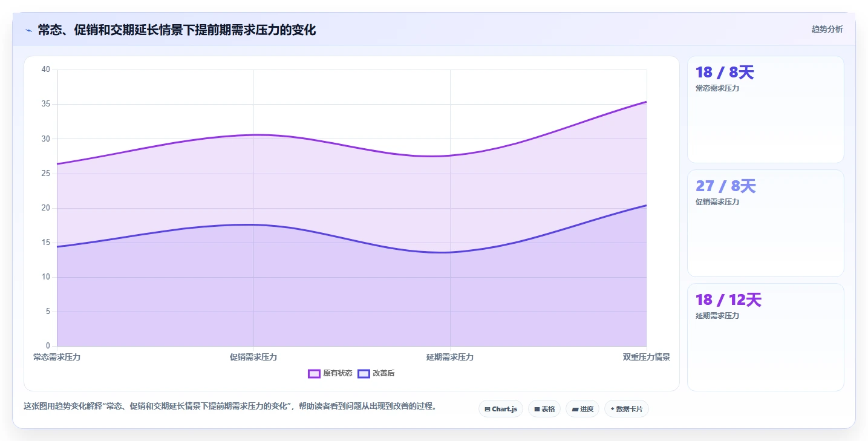Click the y-axis value 20
The image size is (868, 441).
[x=46, y=207]
